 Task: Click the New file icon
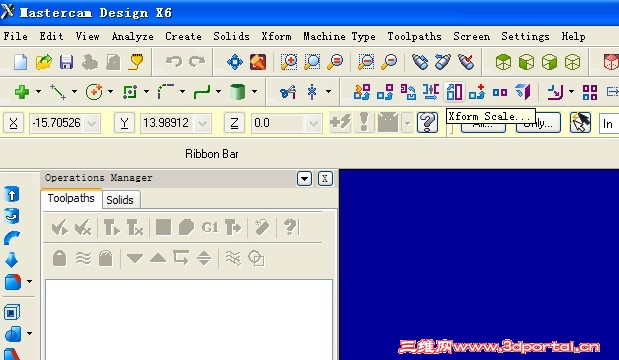pyautogui.click(x=20, y=62)
